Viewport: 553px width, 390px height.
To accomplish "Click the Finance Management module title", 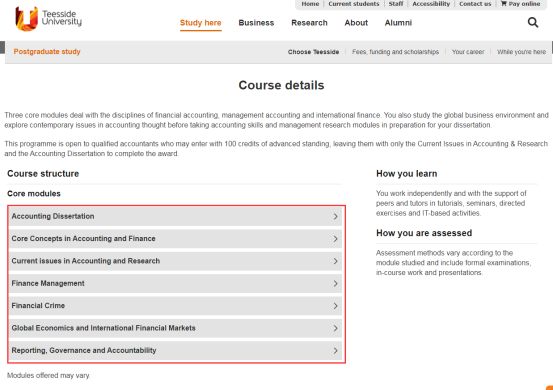I will pos(48,283).
